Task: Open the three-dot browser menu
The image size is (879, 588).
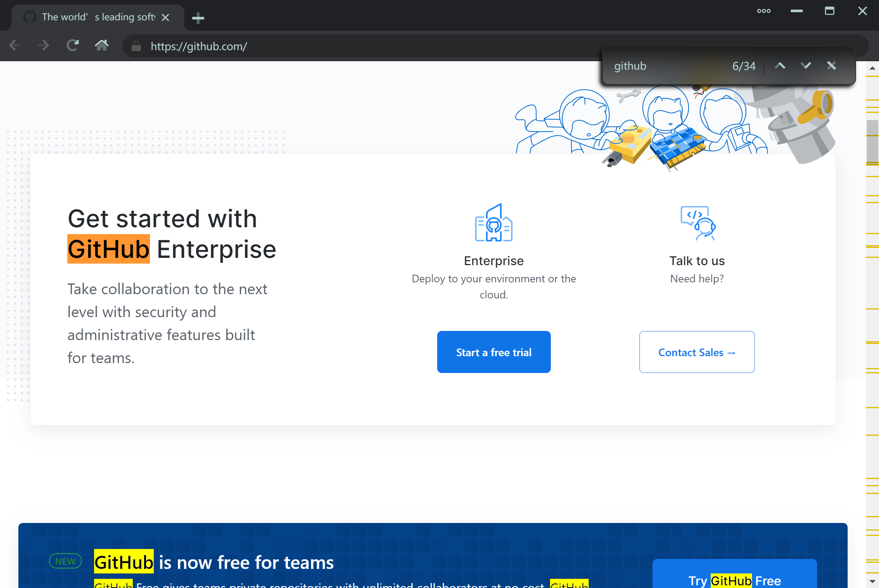Action: click(763, 11)
